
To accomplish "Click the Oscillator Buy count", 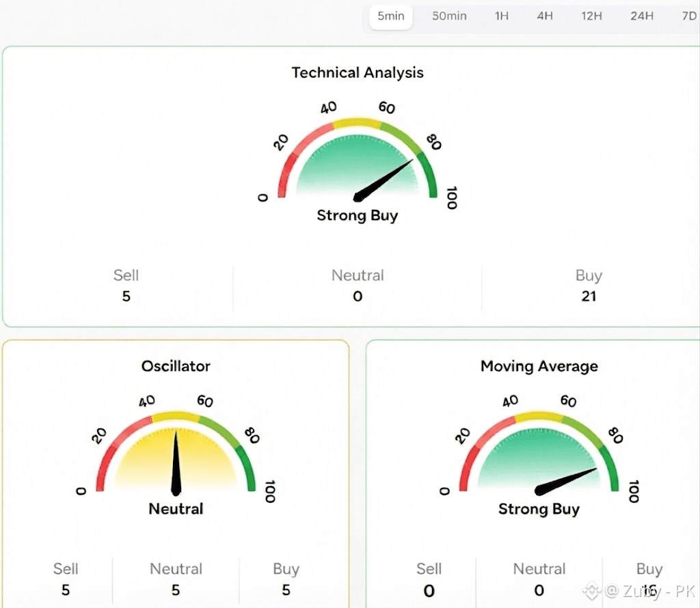I will [286, 590].
